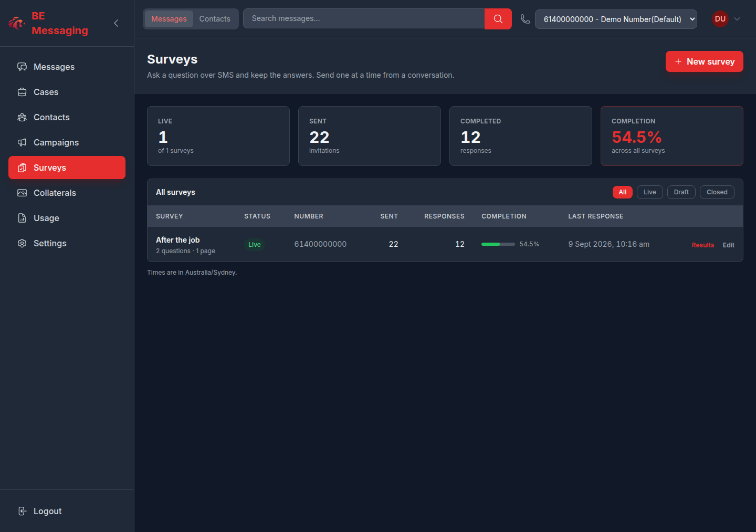Click the New survey button
The height and width of the screenshot is (532, 756).
pos(705,61)
